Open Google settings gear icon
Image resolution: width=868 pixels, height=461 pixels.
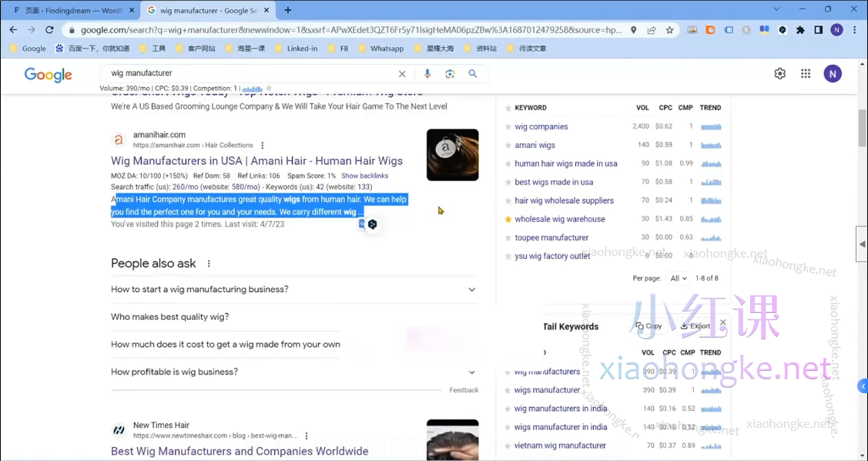pyautogui.click(x=780, y=74)
